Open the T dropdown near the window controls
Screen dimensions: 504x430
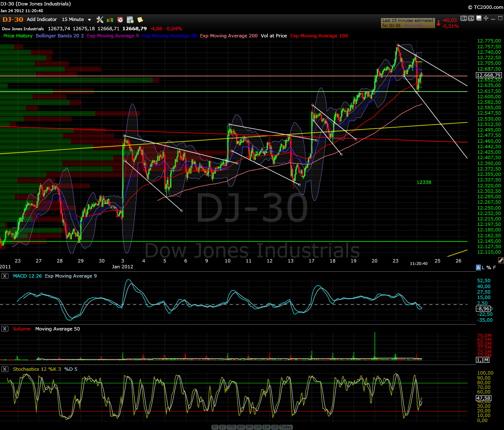(x=471, y=18)
